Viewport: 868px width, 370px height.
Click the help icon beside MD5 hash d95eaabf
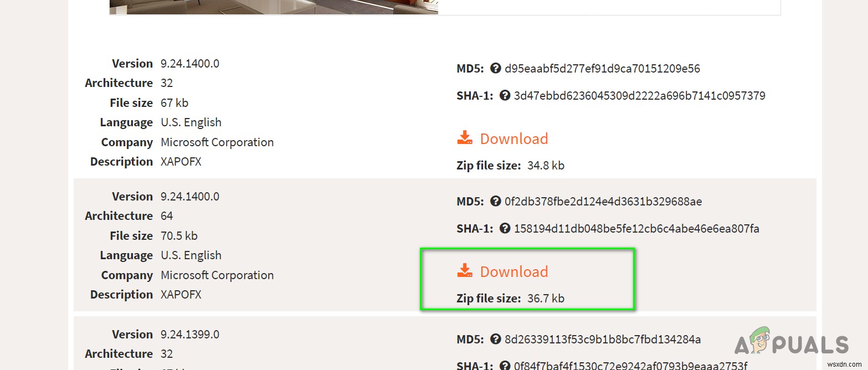(x=495, y=69)
